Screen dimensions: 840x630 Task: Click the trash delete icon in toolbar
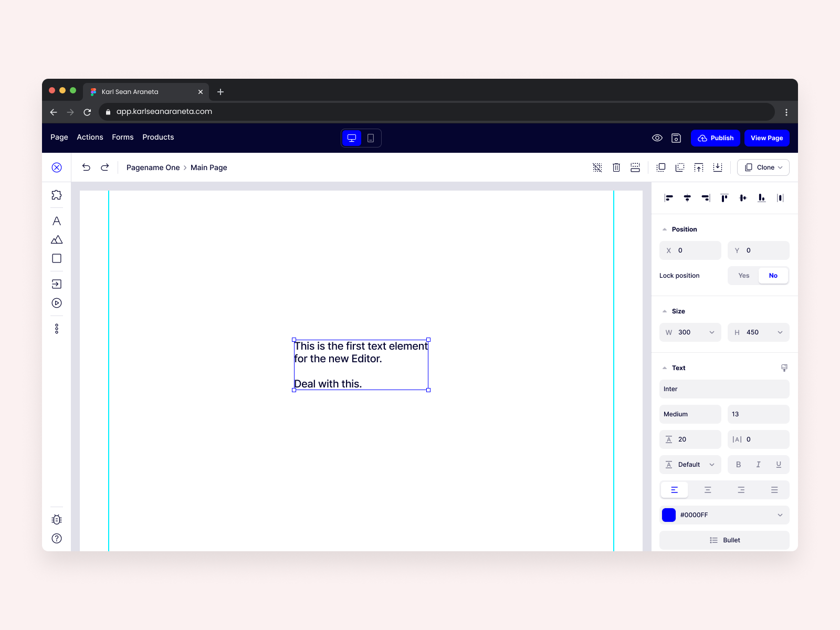tap(616, 167)
